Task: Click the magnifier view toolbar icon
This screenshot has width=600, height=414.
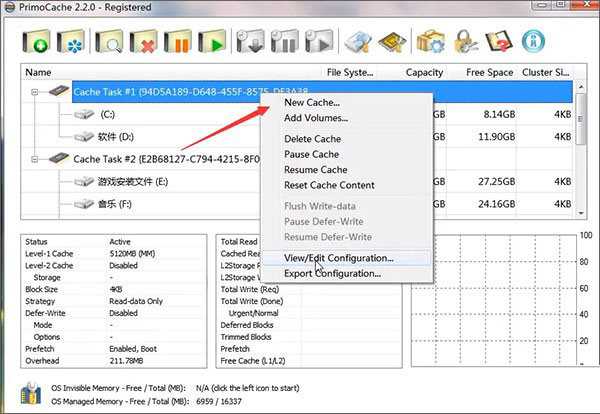Action: [112, 42]
